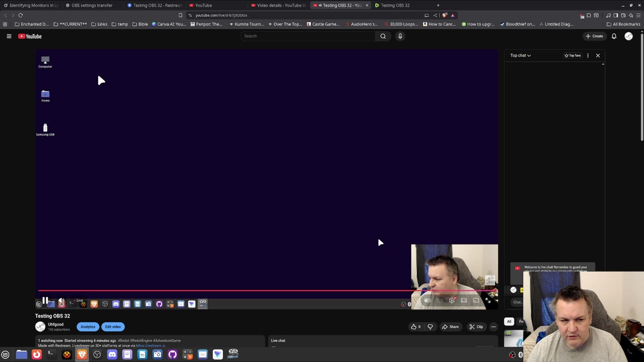
Task: Select the All chip in suggestions
Action: (x=509, y=321)
